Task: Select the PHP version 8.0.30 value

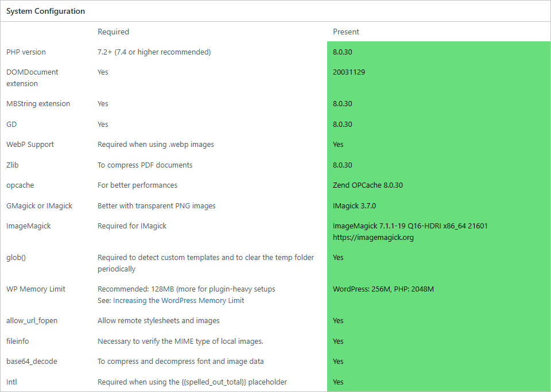Action: [343, 52]
